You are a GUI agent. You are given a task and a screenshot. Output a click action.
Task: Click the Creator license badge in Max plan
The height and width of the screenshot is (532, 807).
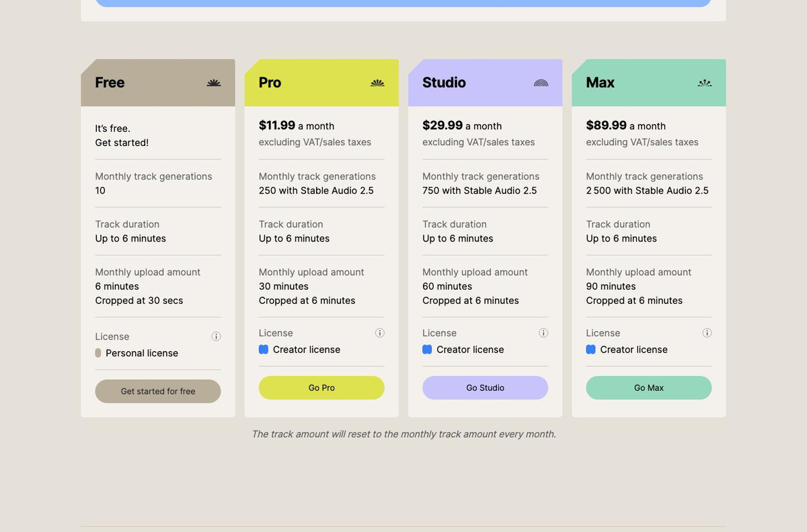(590, 350)
